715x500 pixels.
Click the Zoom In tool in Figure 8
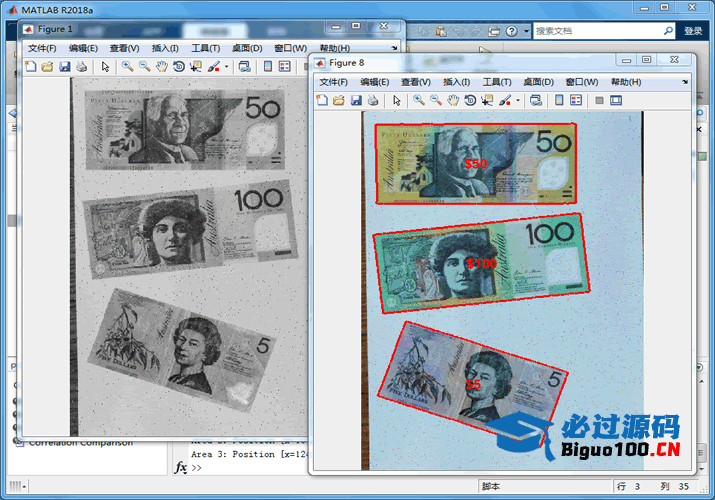click(x=419, y=100)
